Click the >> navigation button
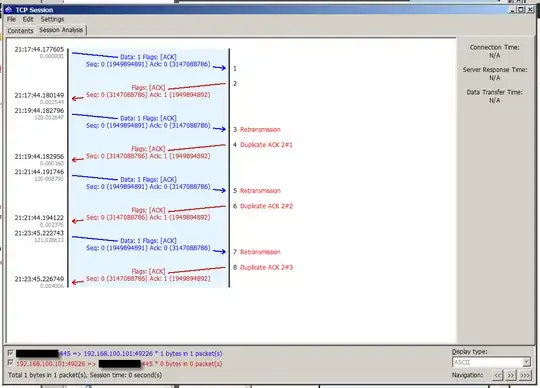The image size is (540, 388). pos(511,375)
